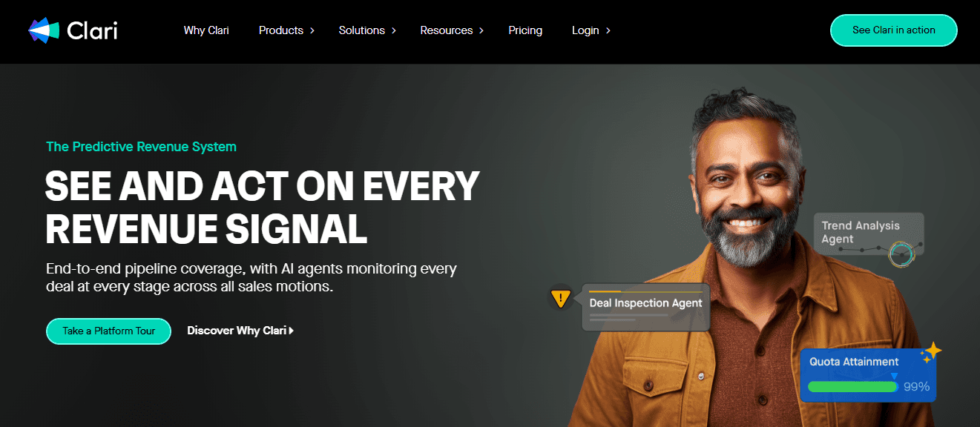Click the Quota Attainment 99% card
This screenshot has height=427, width=980.
pos(869,375)
